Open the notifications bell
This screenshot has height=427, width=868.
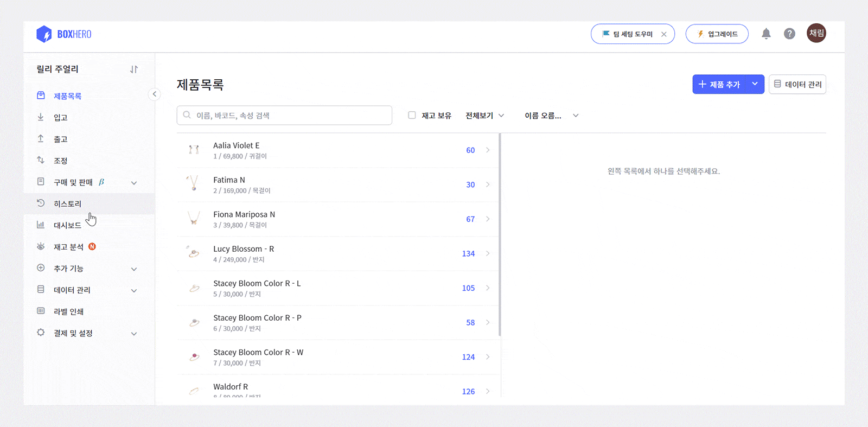pos(766,34)
